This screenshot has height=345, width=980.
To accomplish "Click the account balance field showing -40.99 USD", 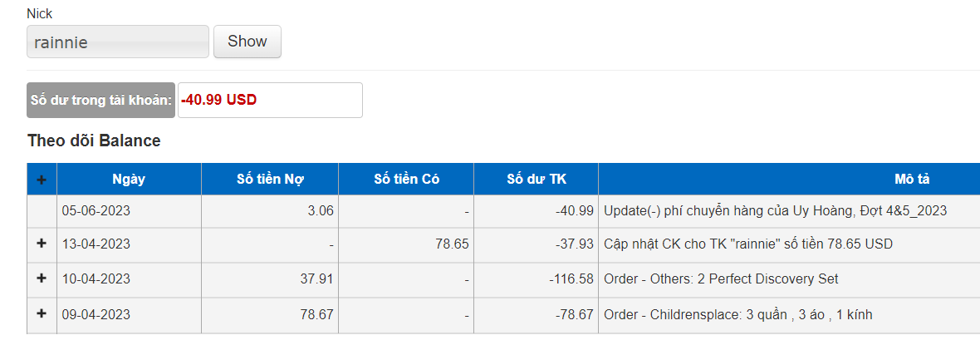I will coord(270,101).
